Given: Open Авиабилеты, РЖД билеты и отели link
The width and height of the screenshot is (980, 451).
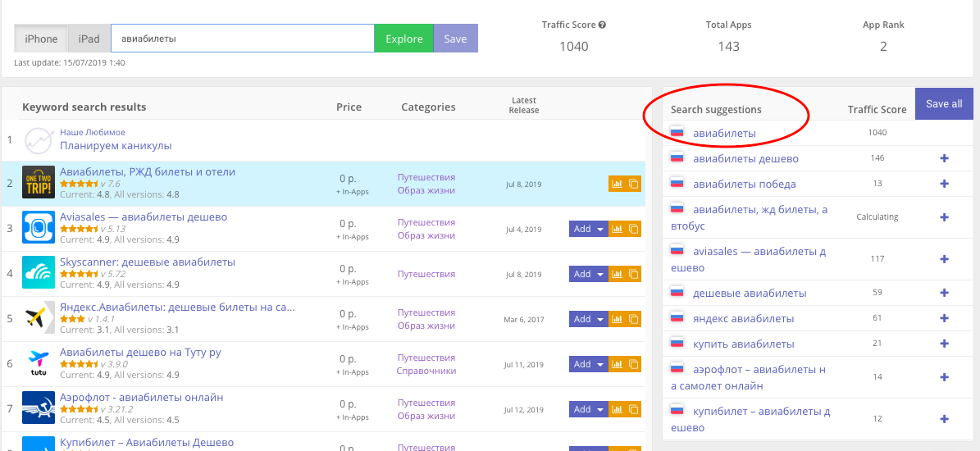Looking at the screenshot, I should pos(148,171).
